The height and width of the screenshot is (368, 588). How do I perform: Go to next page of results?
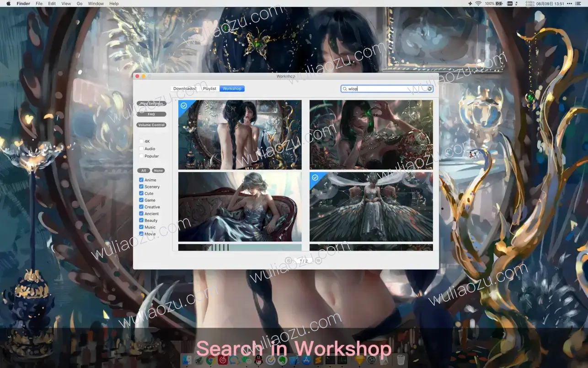pyautogui.click(x=319, y=260)
